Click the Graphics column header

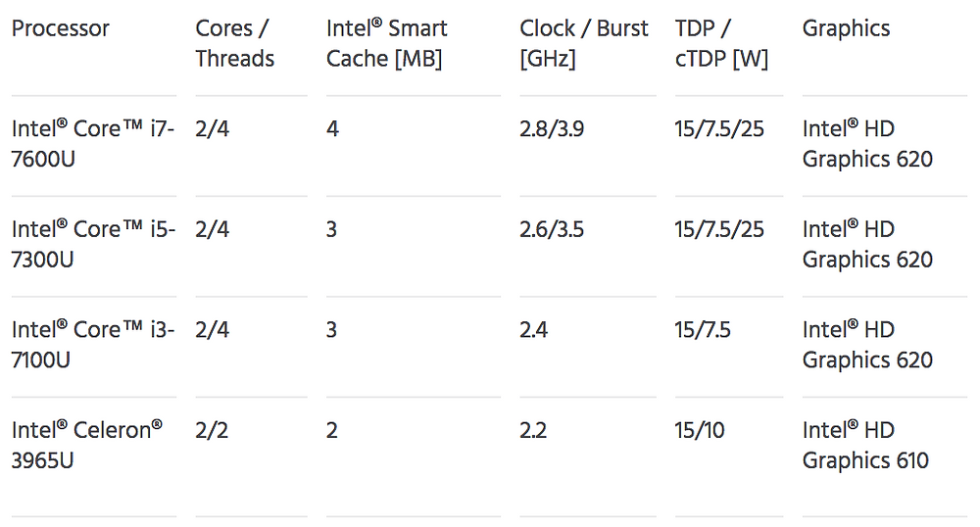846,28
